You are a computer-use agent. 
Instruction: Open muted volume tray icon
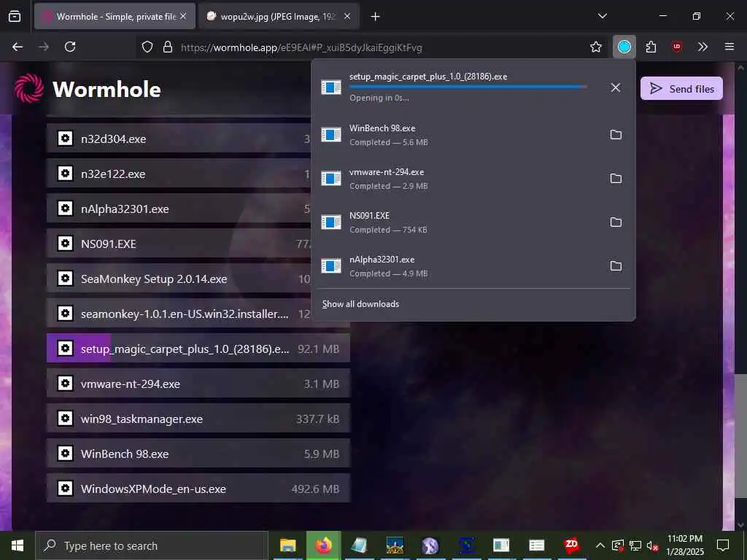pyautogui.click(x=653, y=545)
